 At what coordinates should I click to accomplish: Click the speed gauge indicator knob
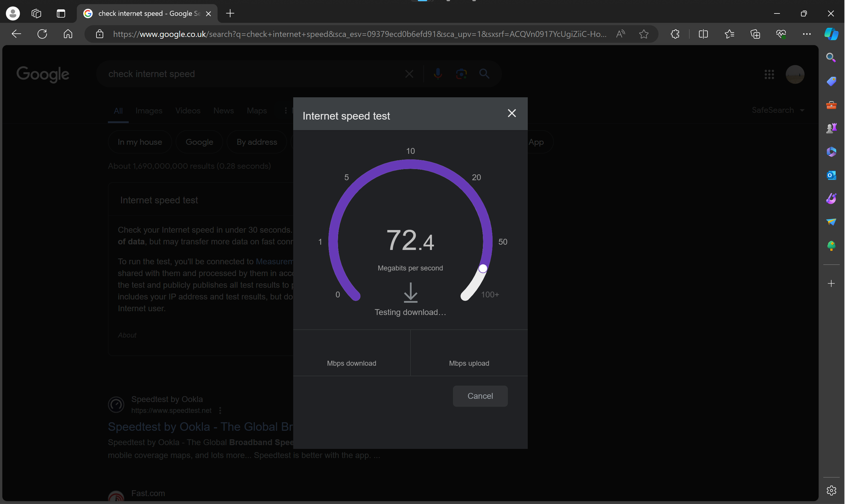pos(483,268)
